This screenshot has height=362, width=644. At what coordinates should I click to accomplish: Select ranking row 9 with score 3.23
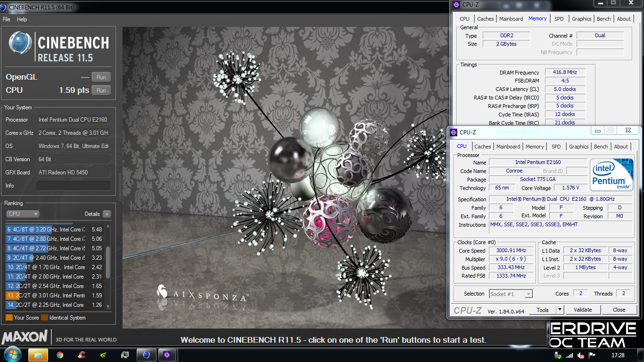(x=54, y=258)
